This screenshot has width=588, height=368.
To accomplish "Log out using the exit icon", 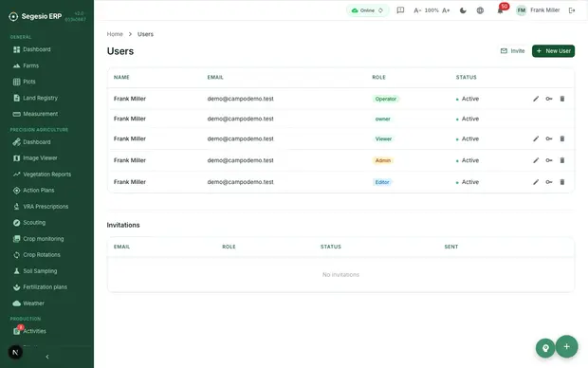I will 572,10.
